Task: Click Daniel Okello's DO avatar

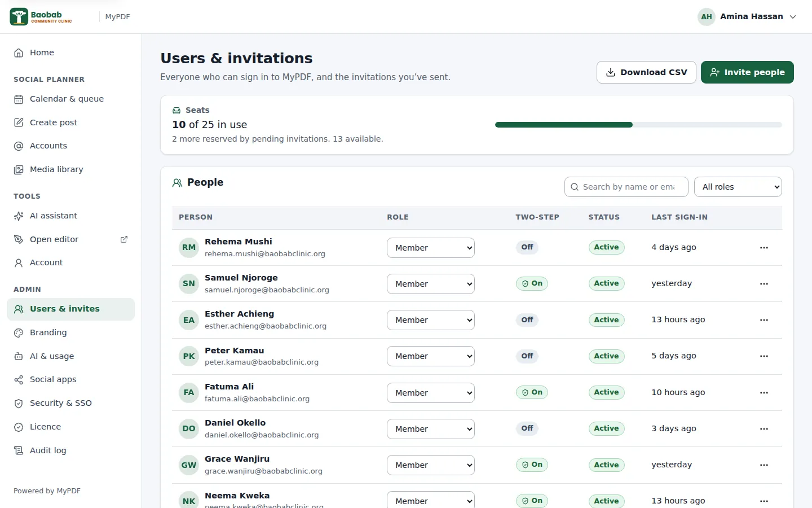Action: (x=189, y=428)
